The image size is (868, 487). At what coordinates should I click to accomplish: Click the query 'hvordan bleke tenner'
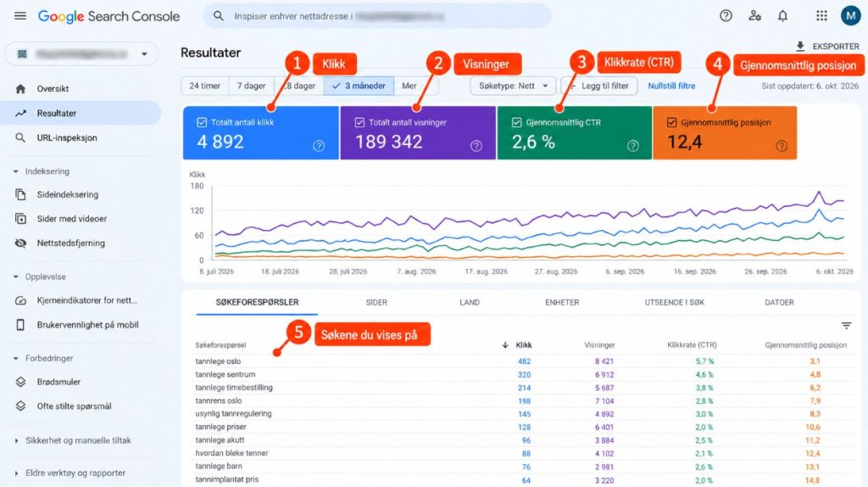[x=231, y=453]
